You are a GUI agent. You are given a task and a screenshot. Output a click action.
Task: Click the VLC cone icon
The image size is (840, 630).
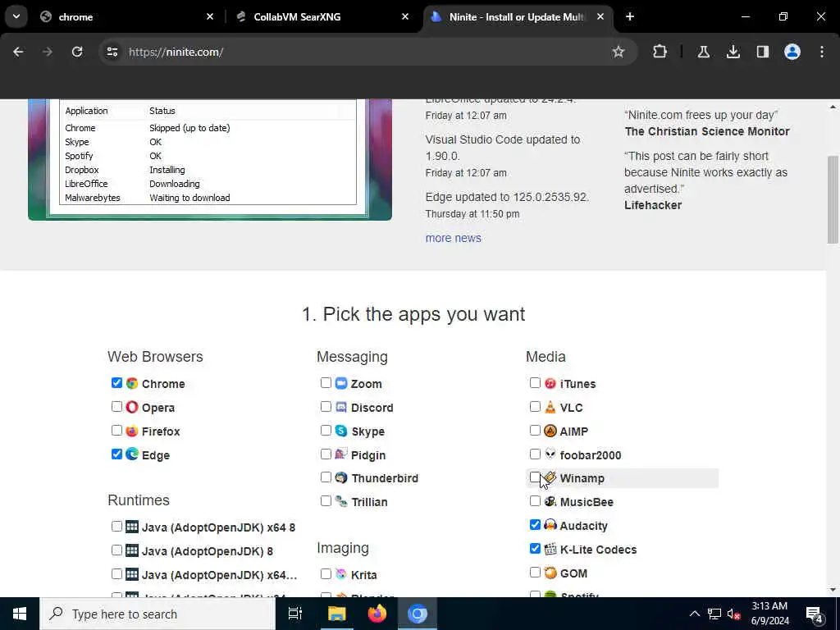[x=550, y=407]
